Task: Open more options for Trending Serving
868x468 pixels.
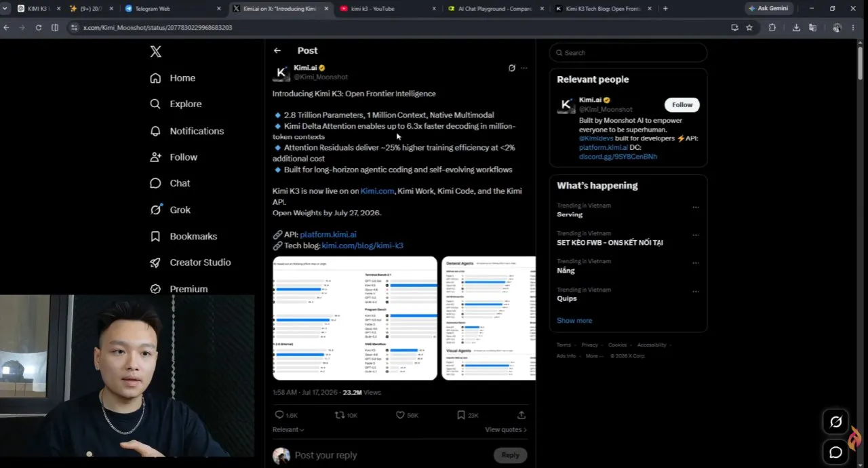Action: click(695, 208)
